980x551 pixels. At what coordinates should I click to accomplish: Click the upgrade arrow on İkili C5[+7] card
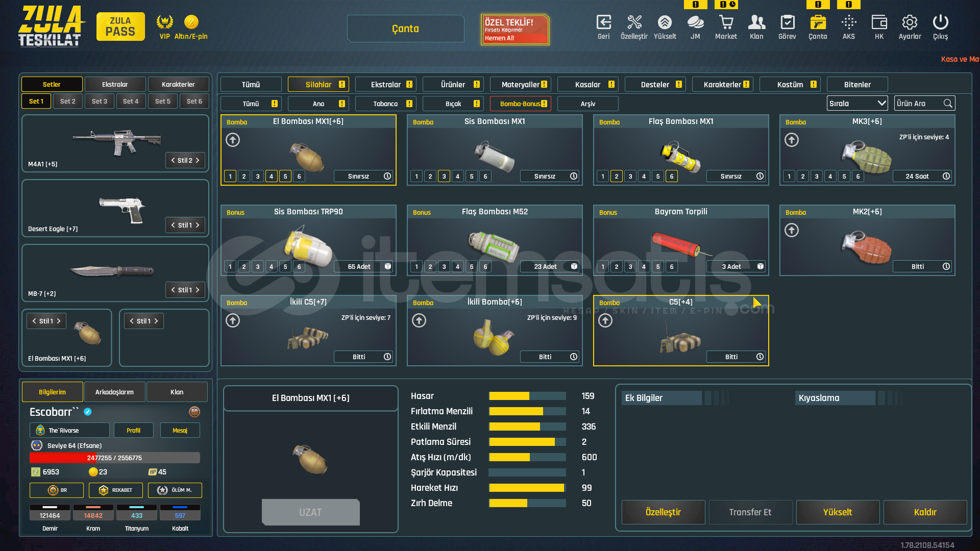click(233, 320)
